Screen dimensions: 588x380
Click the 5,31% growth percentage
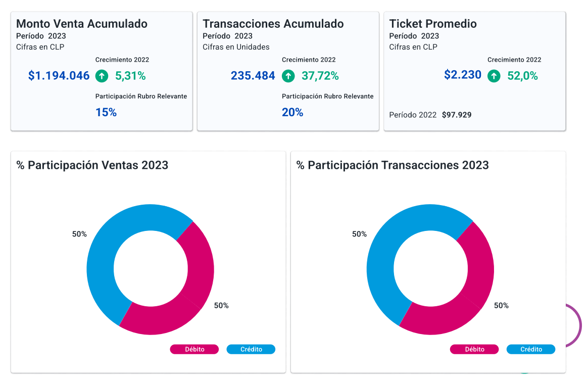click(x=130, y=76)
